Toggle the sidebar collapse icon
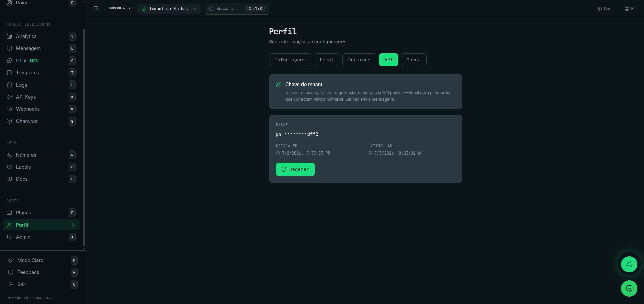Screen dimensions: 644x304 [x=96, y=9]
